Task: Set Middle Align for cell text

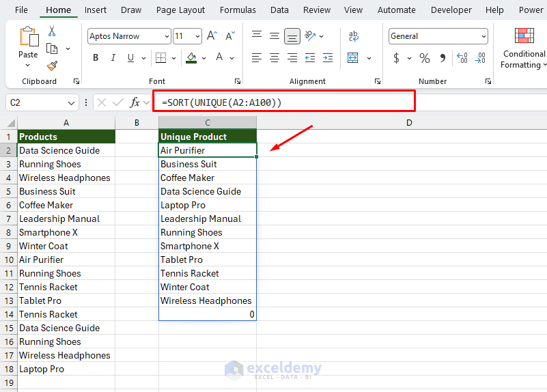Action: 275,36
